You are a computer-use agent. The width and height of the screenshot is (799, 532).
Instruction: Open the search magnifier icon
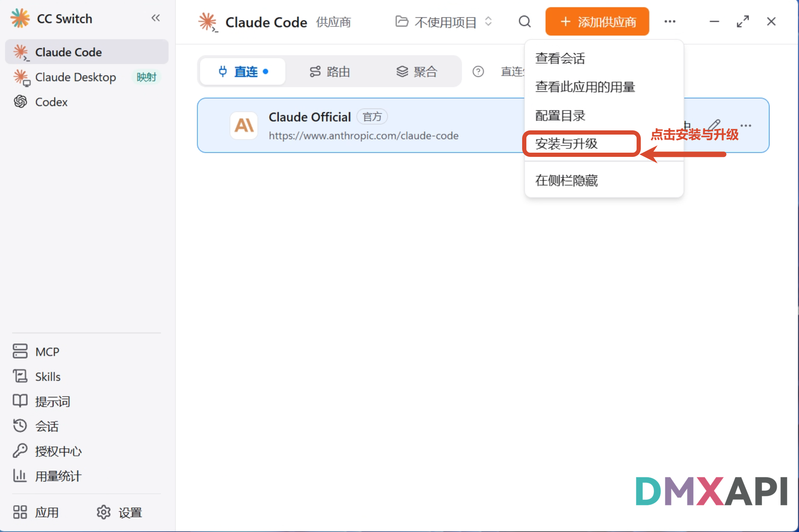[525, 21]
